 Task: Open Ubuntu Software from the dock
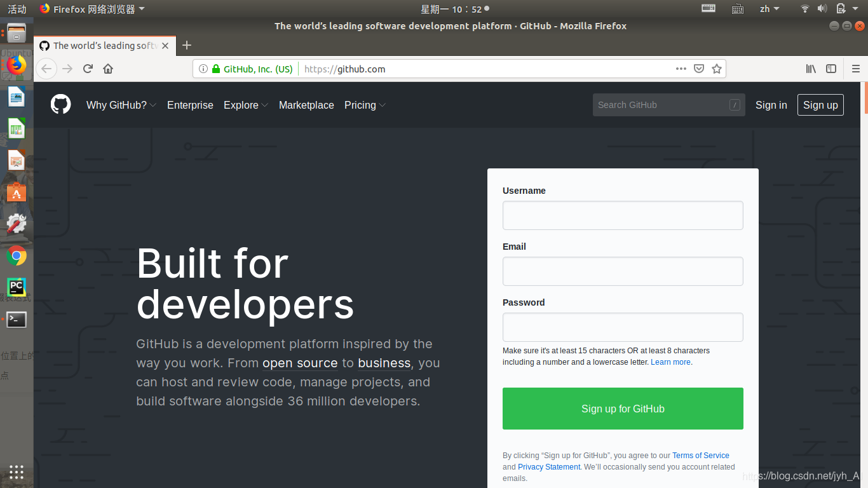[17, 192]
